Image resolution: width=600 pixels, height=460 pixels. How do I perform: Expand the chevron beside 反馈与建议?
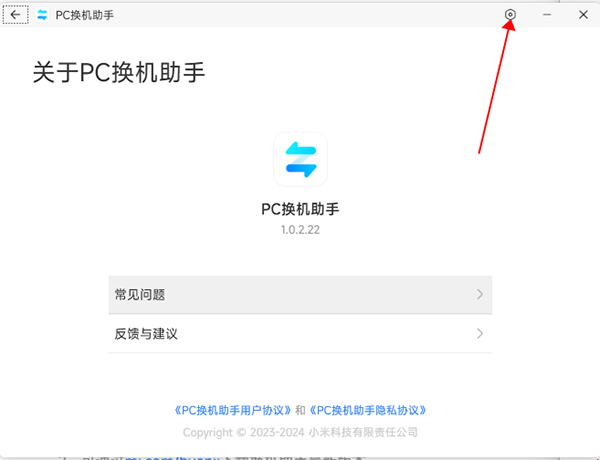click(x=479, y=333)
